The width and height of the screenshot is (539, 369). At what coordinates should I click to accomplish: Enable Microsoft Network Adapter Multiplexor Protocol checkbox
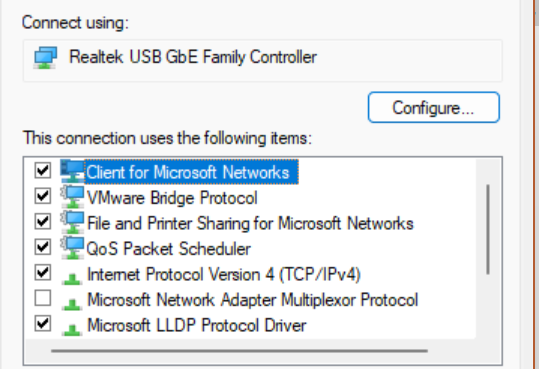click(43, 298)
